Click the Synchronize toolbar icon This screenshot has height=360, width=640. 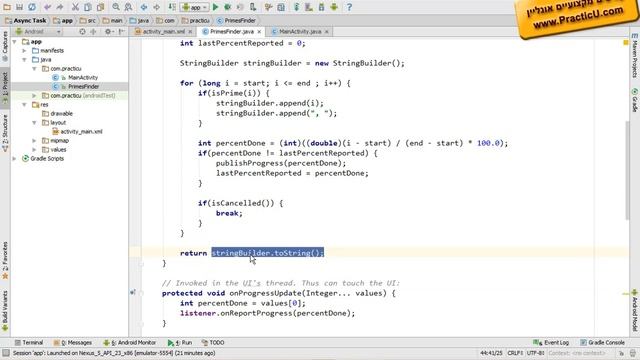[32, 7]
